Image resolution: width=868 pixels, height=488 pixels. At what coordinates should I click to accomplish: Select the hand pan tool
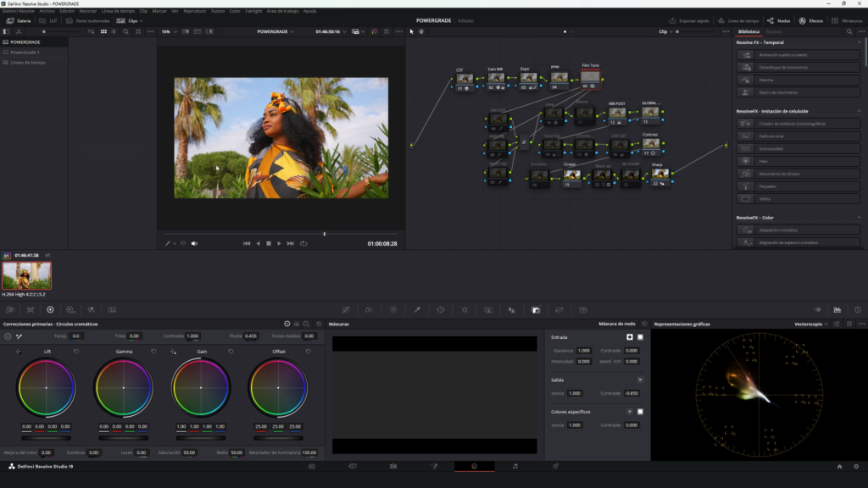tap(421, 31)
